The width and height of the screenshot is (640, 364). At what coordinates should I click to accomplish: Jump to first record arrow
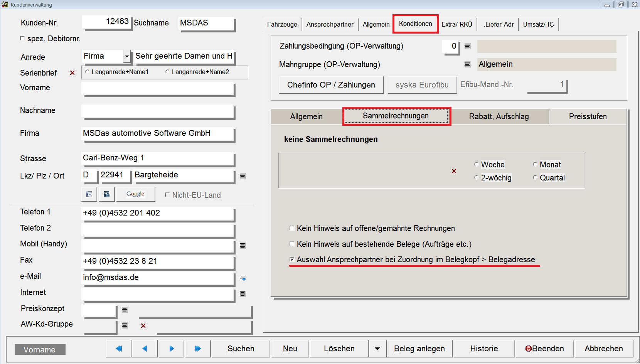click(119, 349)
